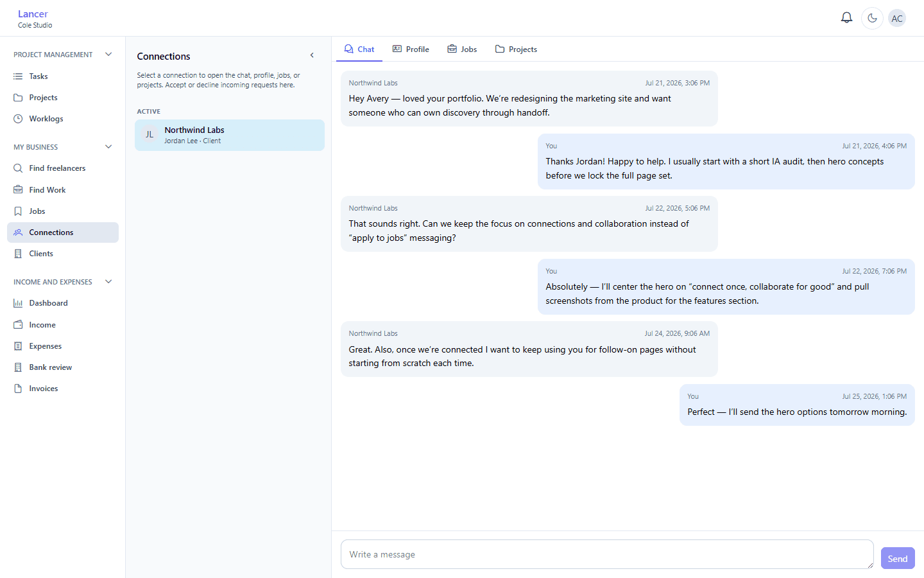Screen dimensions: 924x578
Task: Click the Chat tab bubble icon
Action: [348, 49]
